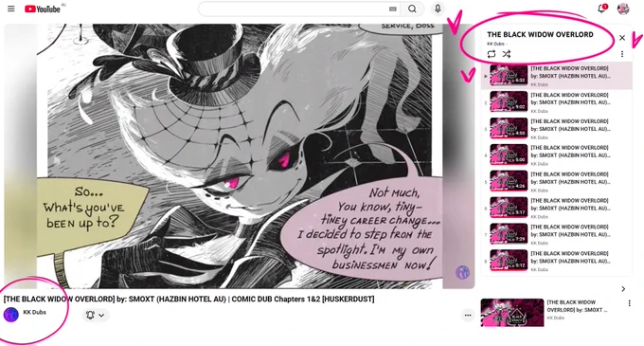Screen dimensions: 644x346
Task: Play playlist video 8 lasting 5:12
Action: (x=557, y=261)
